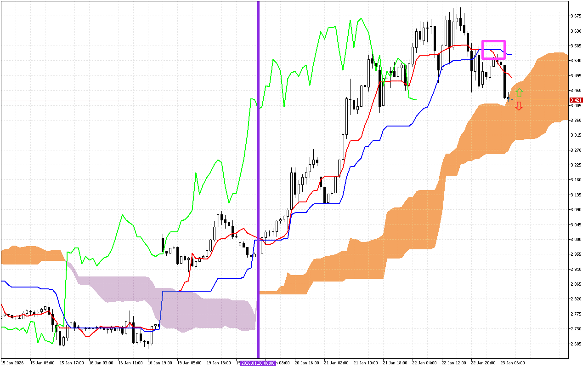This screenshot has height=368, width=588.
Task: Click the 15 Jan 17:00 time label
Action: pos(72,363)
